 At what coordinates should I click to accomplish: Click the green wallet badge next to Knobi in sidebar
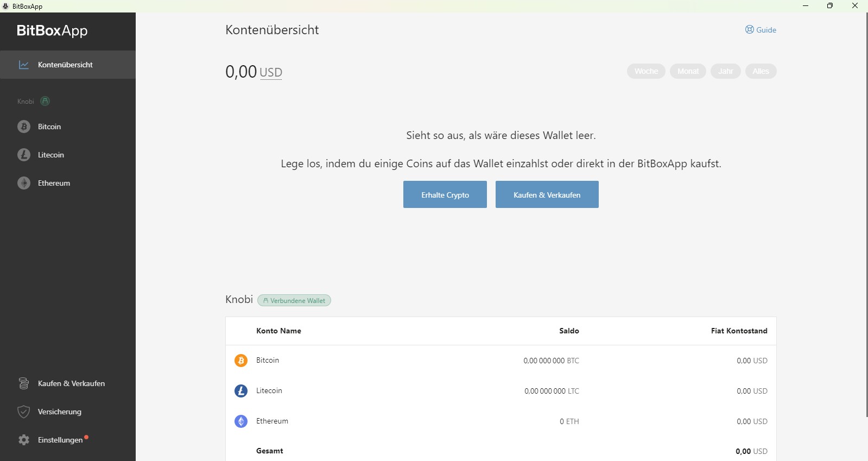[x=46, y=101]
